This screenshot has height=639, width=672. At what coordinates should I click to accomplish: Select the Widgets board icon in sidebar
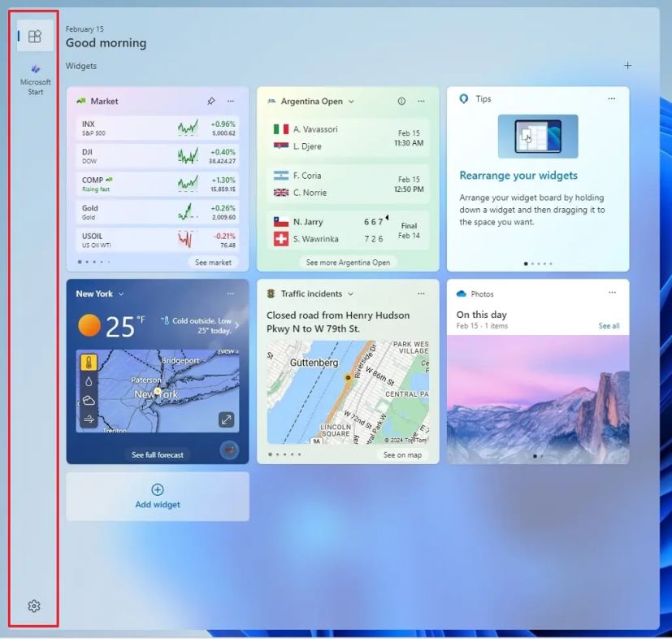coord(33,36)
